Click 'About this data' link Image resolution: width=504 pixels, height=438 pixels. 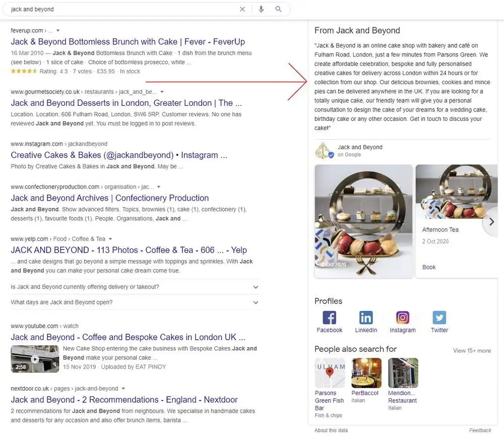pos(331,430)
